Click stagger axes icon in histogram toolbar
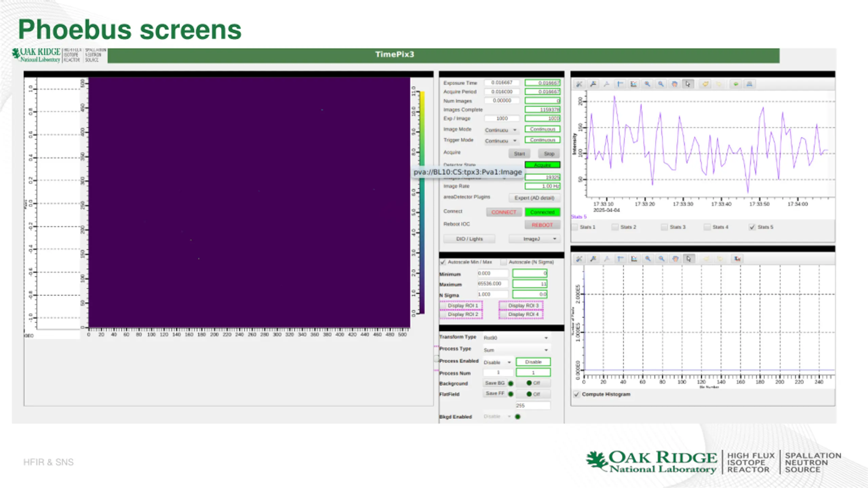 click(x=634, y=259)
